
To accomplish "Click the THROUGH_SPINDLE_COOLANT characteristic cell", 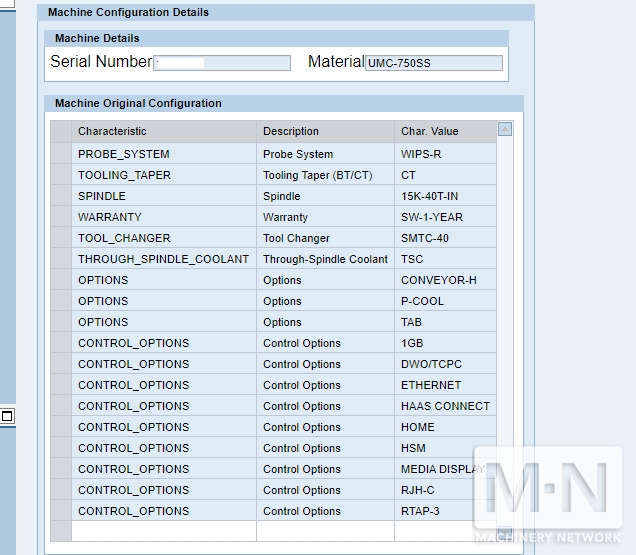I will 164,259.
